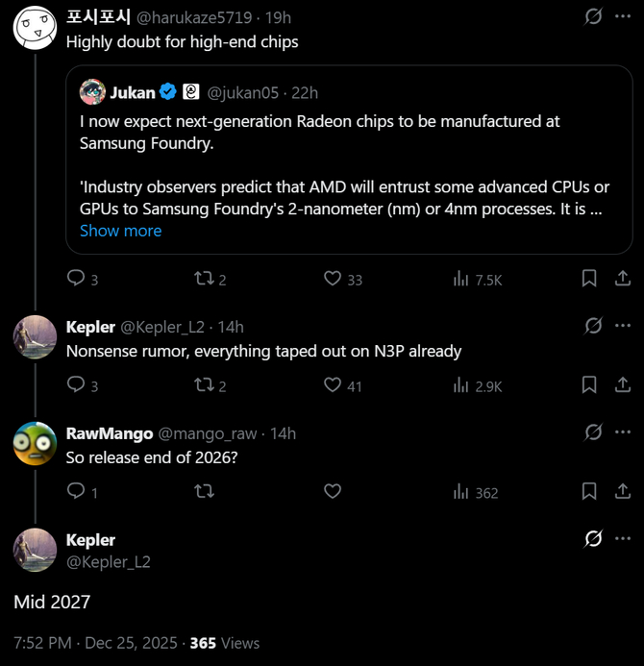Repost Kepler's 'Nonsense rumor' post
The image size is (644, 666).
(x=204, y=385)
